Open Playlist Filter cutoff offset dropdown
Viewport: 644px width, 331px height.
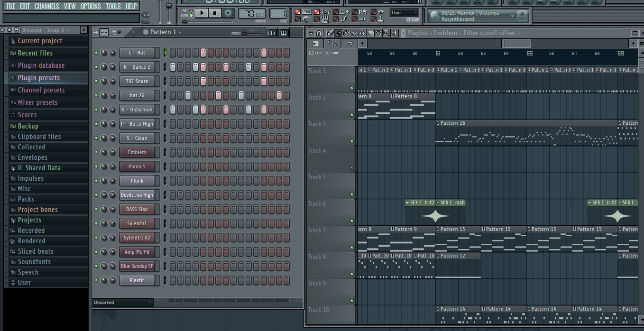[x=519, y=33]
